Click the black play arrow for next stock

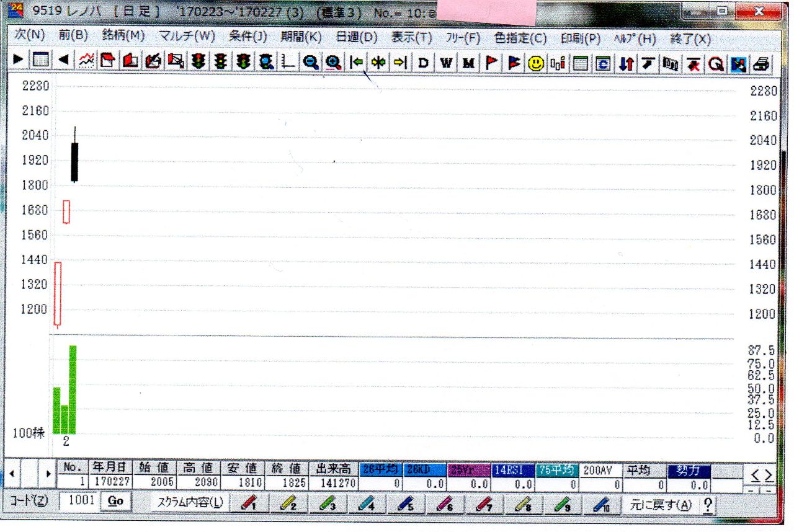18,60
